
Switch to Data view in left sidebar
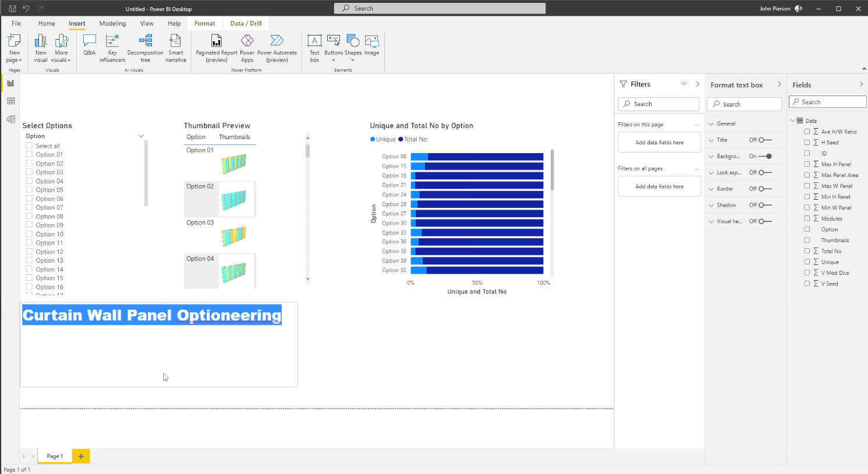pos(10,101)
